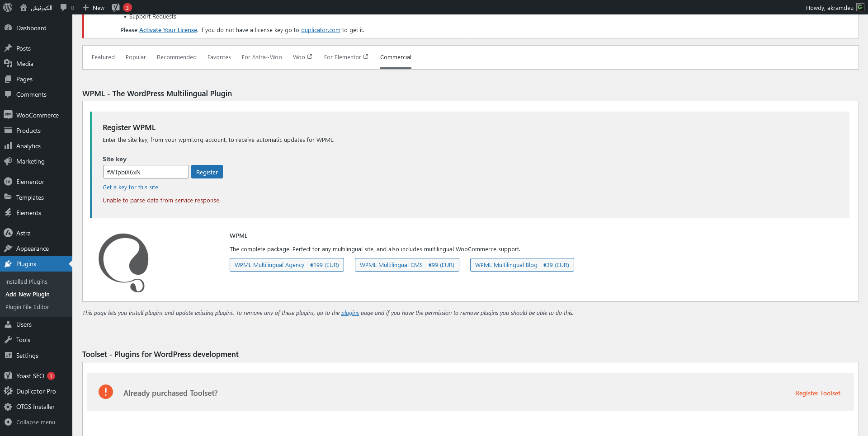The height and width of the screenshot is (436, 868).
Task: Click the Posts pin icon
Action: pyautogui.click(x=8, y=48)
